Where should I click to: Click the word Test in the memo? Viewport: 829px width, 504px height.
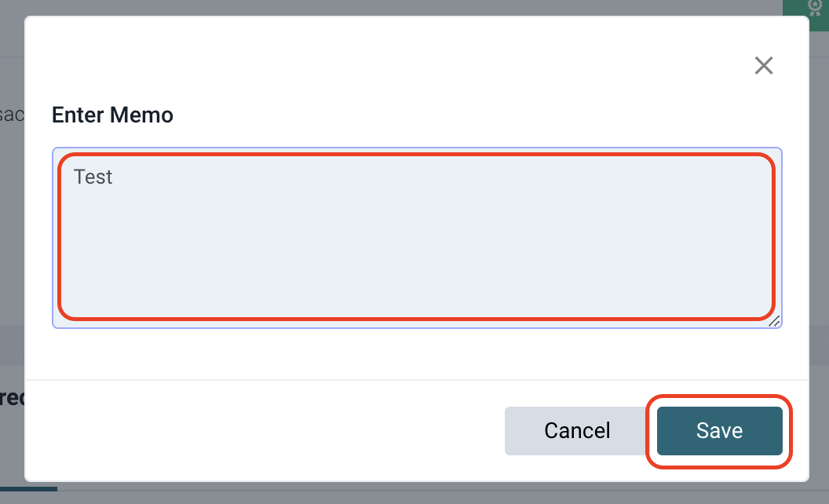tap(93, 177)
